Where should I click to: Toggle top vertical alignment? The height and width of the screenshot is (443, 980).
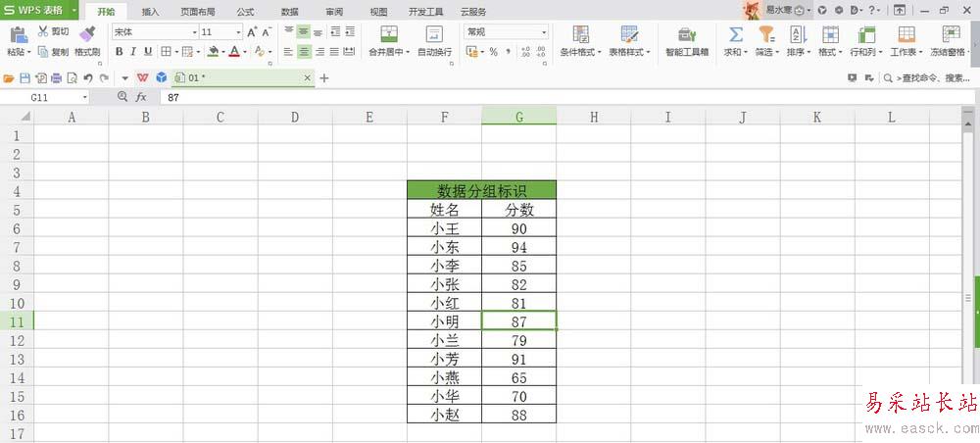[288, 31]
